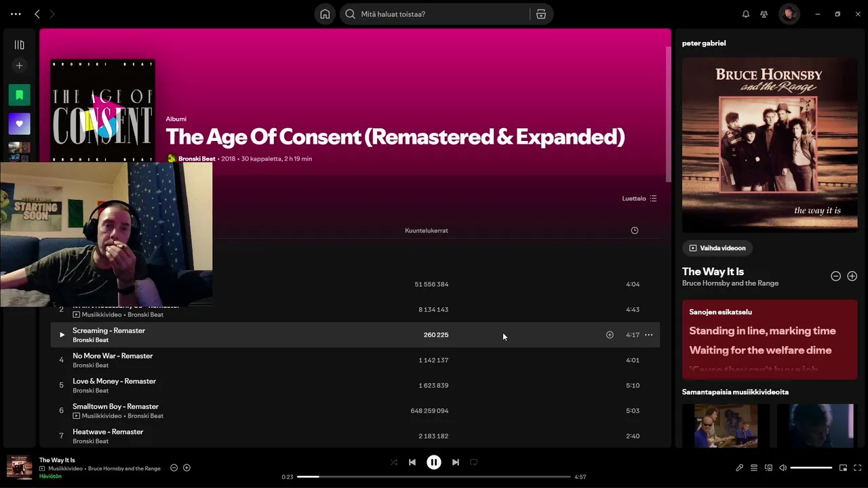
Task: Expand Your Library sidebar
Action: 19,45
